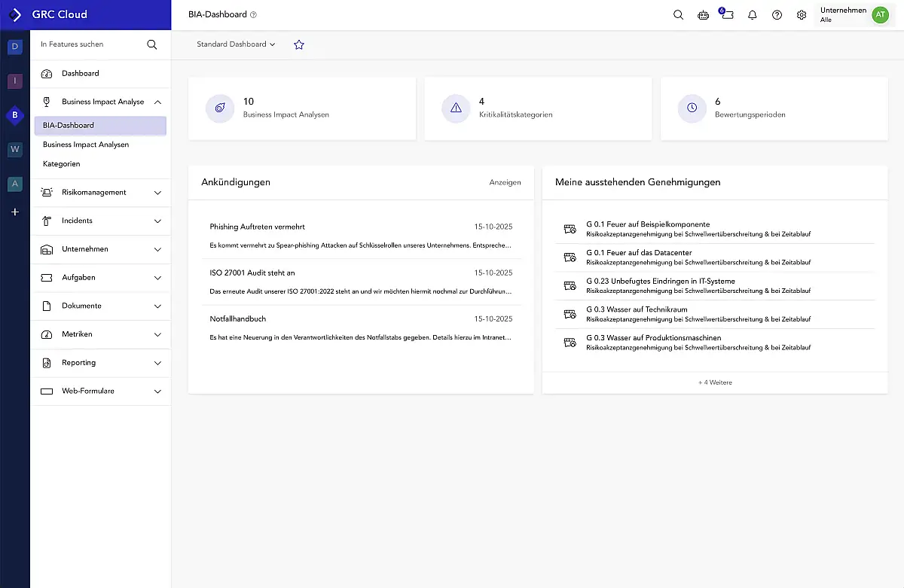Select the diamond B module icon
This screenshot has width=904, height=588.
14,115
